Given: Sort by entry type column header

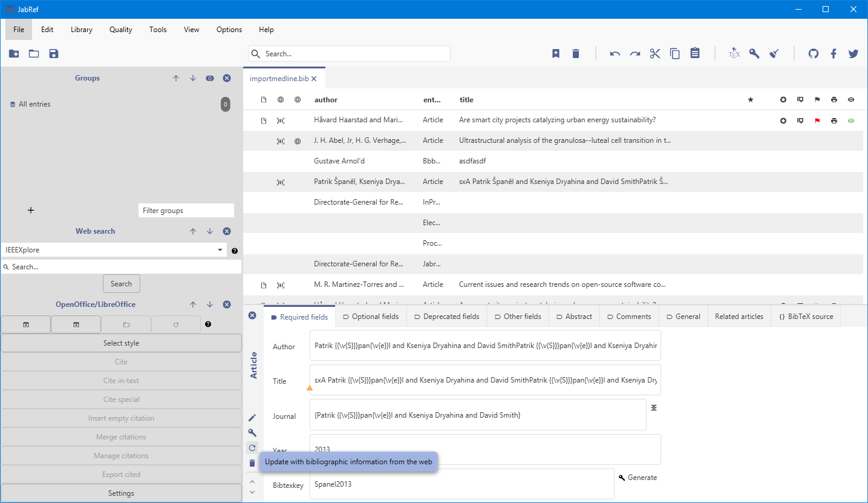Looking at the screenshot, I should [x=432, y=100].
